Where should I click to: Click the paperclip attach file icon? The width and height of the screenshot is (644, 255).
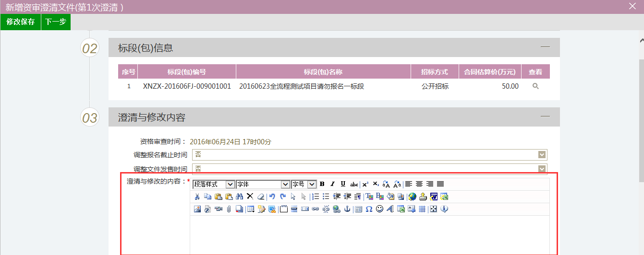click(229, 209)
